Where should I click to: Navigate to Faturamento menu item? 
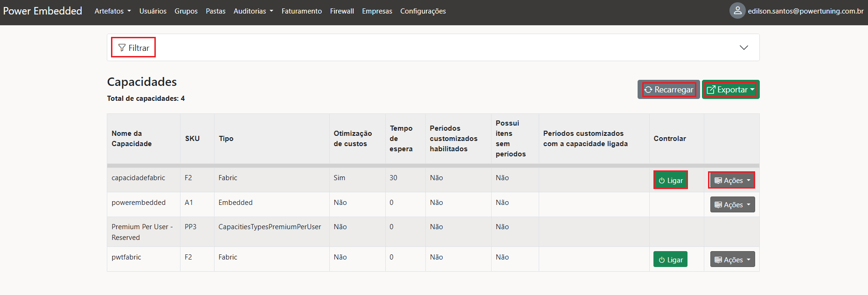coord(301,11)
